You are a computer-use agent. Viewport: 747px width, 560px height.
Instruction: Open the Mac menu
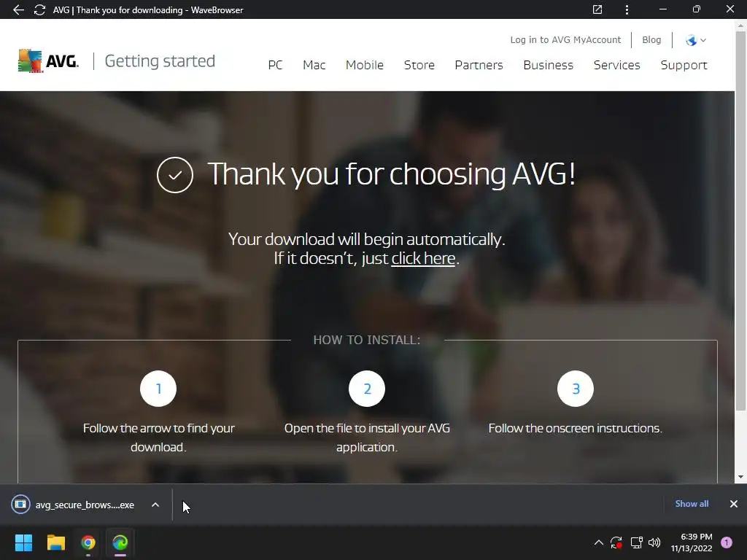pyautogui.click(x=314, y=65)
